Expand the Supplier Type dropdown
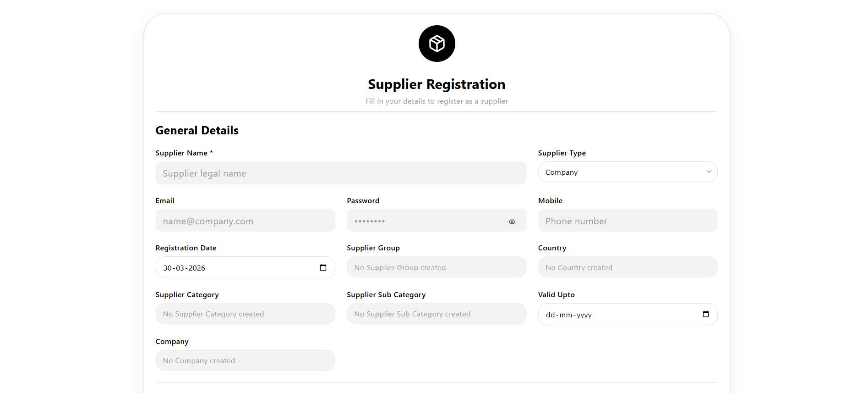868x393 pixels. (628, 172)
